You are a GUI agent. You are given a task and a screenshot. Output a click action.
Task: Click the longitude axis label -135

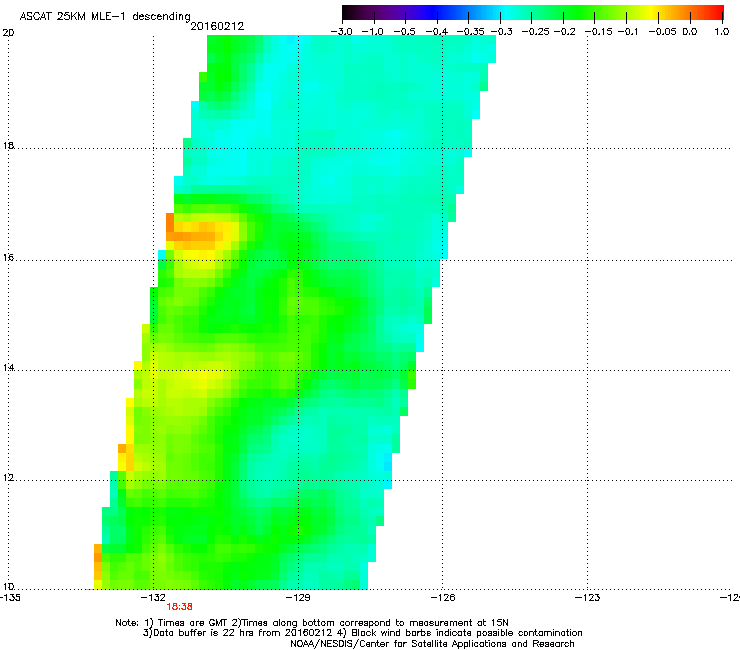point(10,598)
